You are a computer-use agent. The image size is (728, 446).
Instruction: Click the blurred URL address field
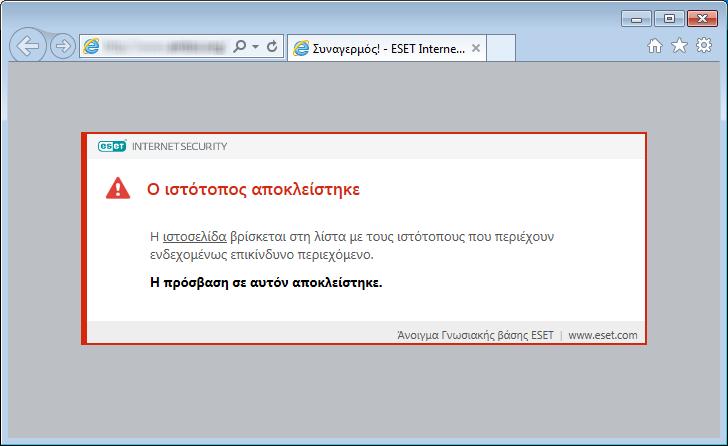coord(165,46)
